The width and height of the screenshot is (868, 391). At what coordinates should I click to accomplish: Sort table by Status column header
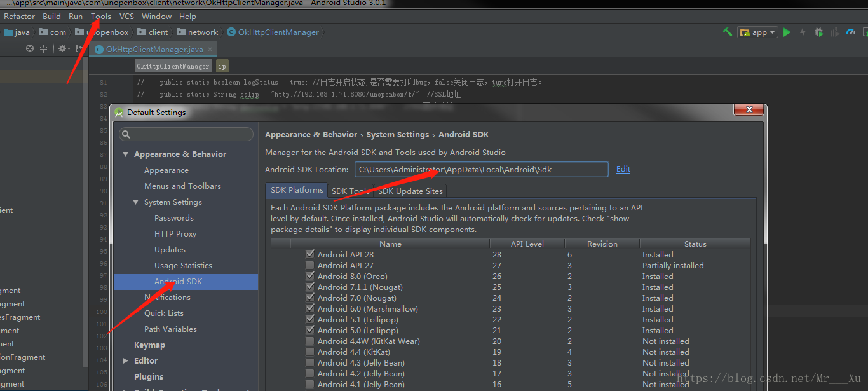[x=695, y=244]
